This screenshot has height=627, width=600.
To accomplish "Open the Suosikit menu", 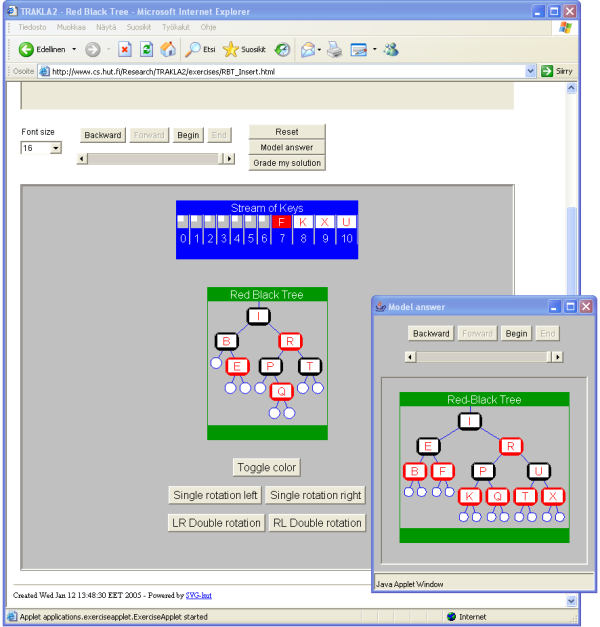I will coord(139,27).
